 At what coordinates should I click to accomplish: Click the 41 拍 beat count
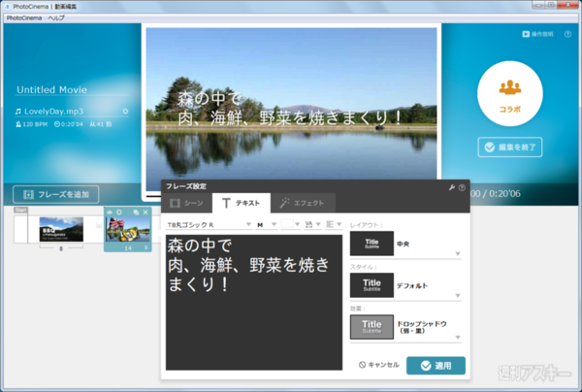pos(105,124)
